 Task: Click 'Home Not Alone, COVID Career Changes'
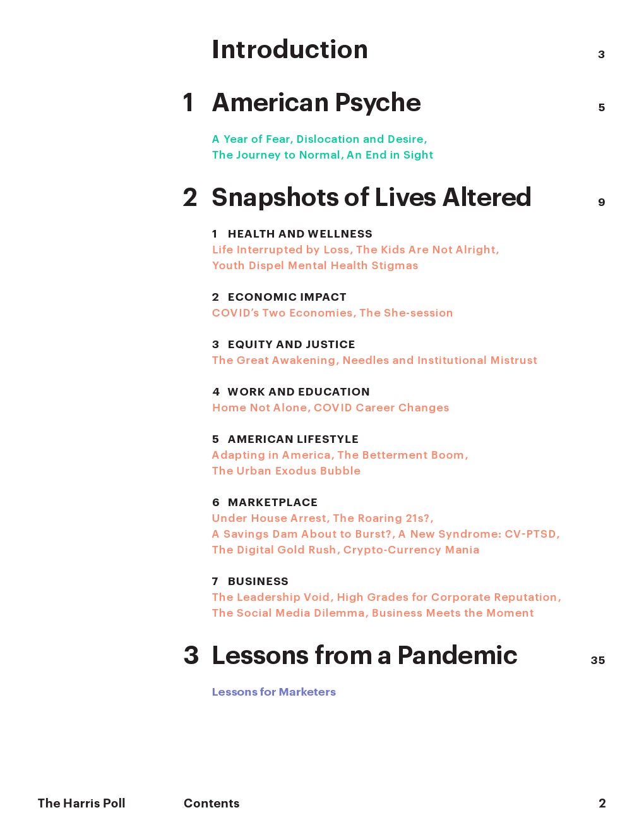(330, 408)
